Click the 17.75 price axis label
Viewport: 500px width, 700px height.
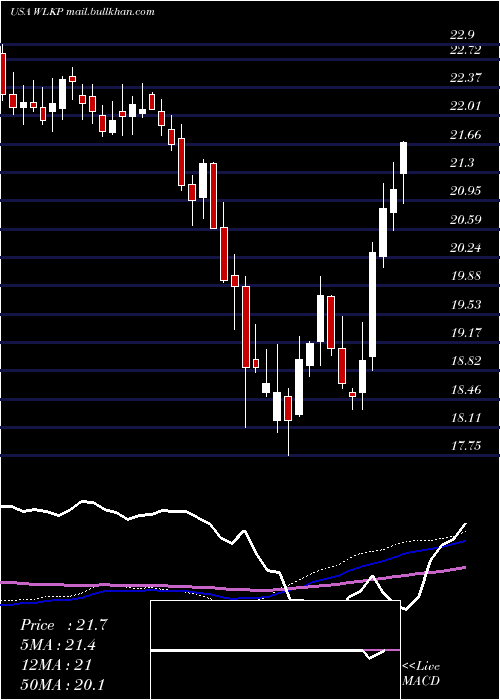(x=466, y=446)
